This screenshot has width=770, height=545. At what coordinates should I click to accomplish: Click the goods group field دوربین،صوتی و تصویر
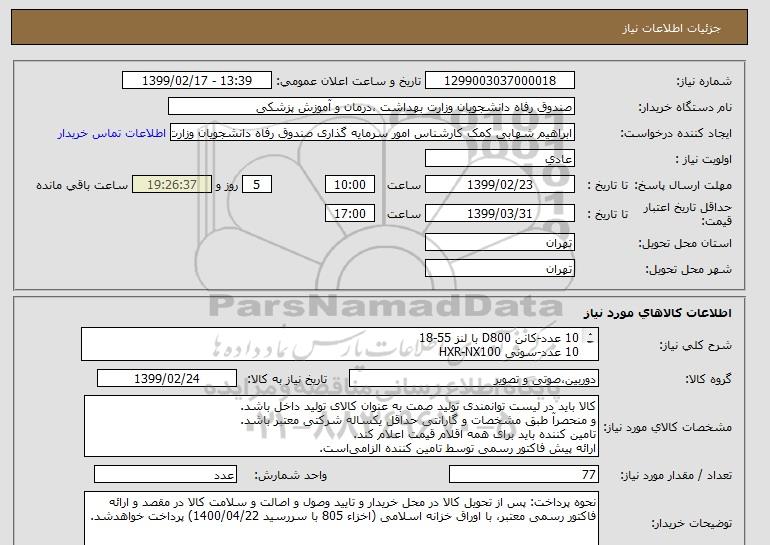[473, 379]
